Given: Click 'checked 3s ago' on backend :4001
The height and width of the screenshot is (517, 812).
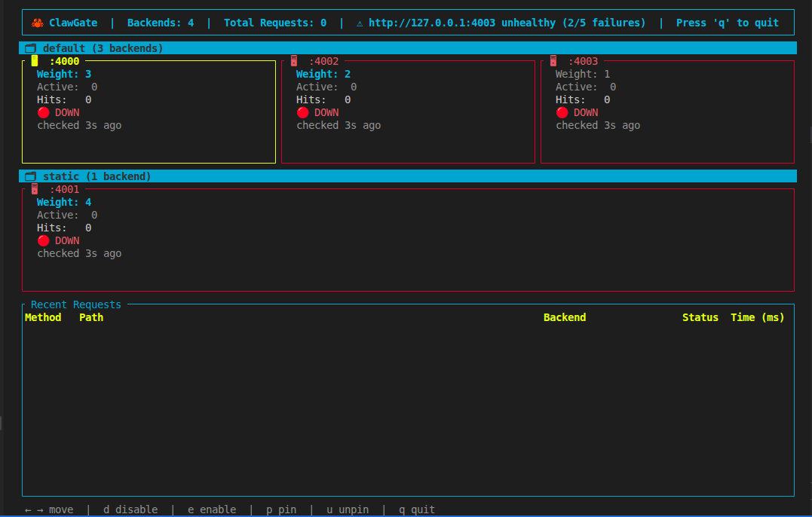Looking at the screenshot, I should point(79,253).
